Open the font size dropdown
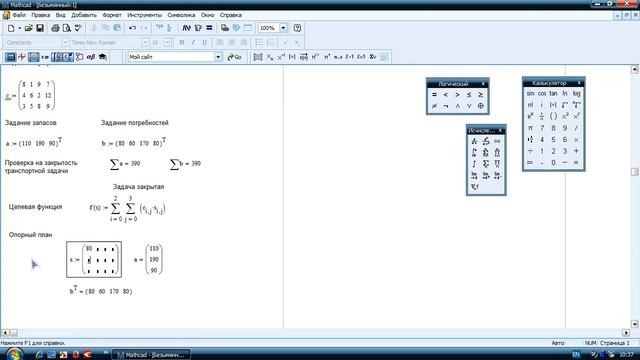This screenshot has height=360, width=640. coord(168,42)
